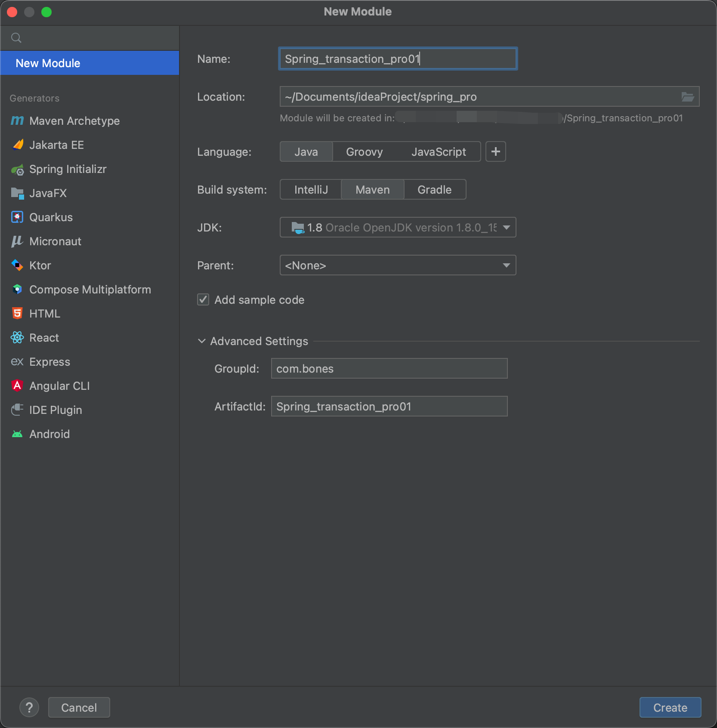Select Java language option
717x728 pixels.
click(x=306, y=152)
